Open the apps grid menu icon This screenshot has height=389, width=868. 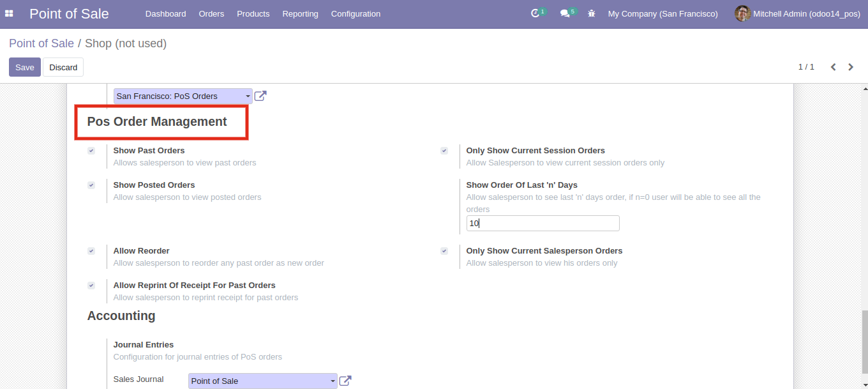tap(9, 13)
